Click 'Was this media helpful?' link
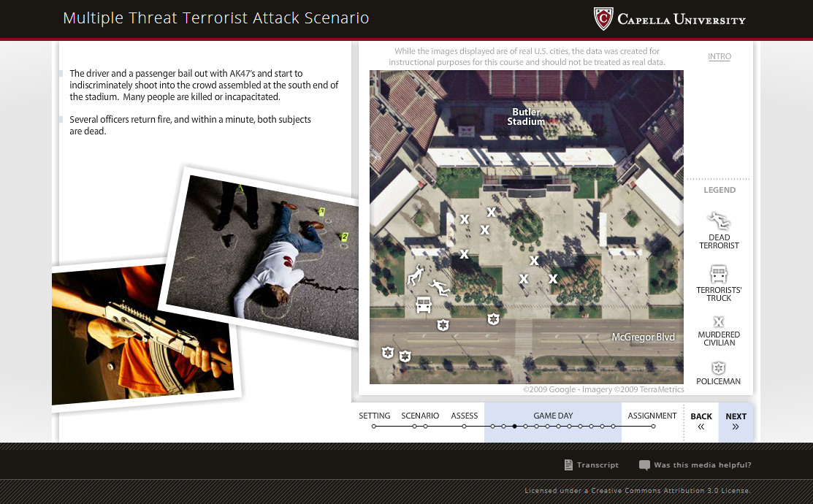Image resolution: width=813 pixels, height=504 pixels. pos(702,465)
